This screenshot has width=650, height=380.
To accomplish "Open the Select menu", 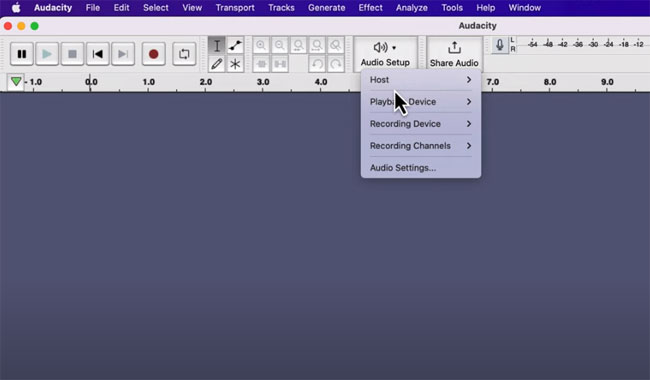I will click(155, 8).
